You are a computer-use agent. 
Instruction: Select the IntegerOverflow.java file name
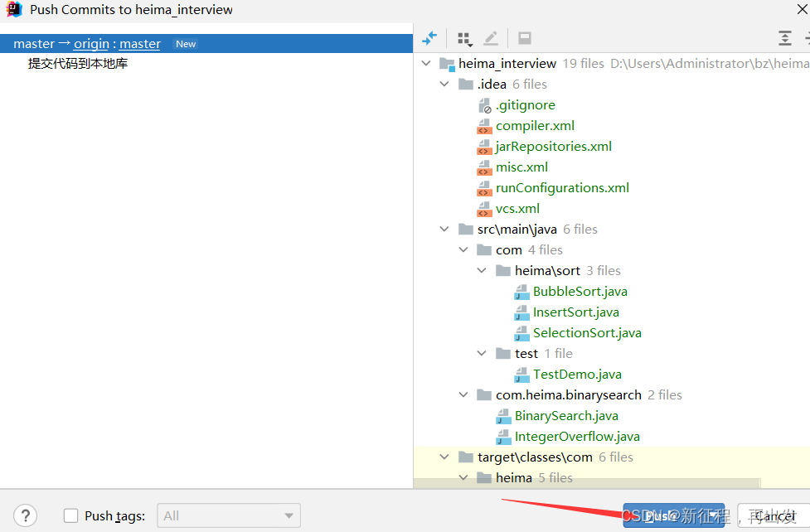577,437
